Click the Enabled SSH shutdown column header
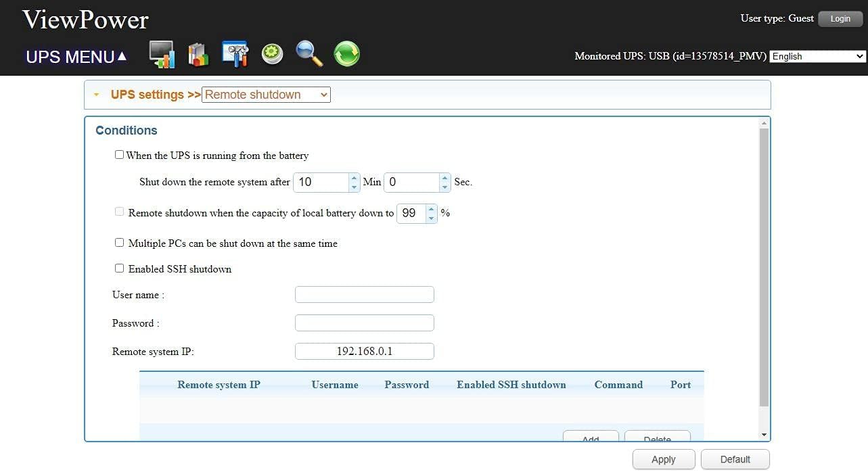Image resolution: width=868 pixels, height=472 pixels. (x=511, y=385)
